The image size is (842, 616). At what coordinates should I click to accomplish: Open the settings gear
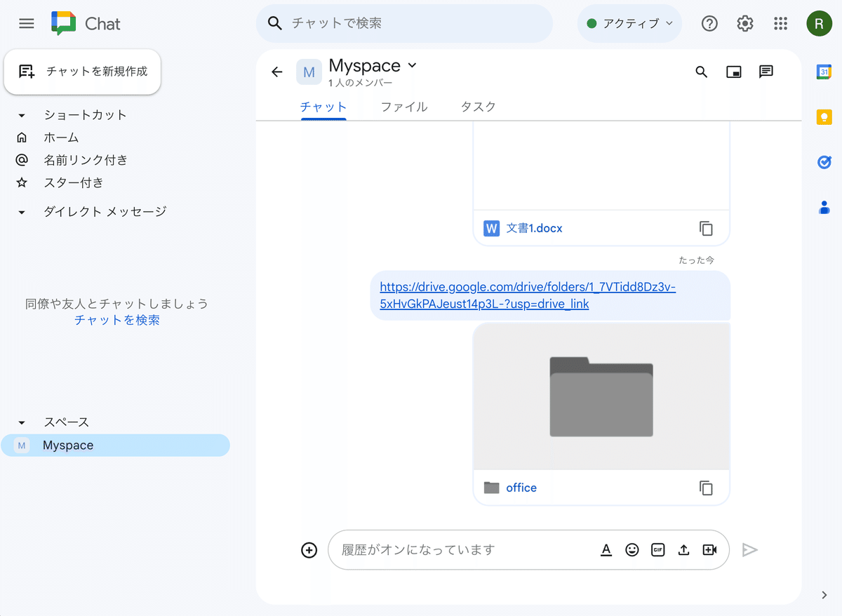pyautogui.click(x=744, y=24)
